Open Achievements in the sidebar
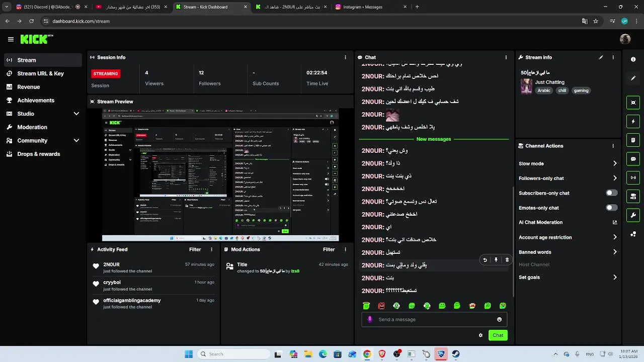Screen dimensions: 644x362 (x=43, y=100)
